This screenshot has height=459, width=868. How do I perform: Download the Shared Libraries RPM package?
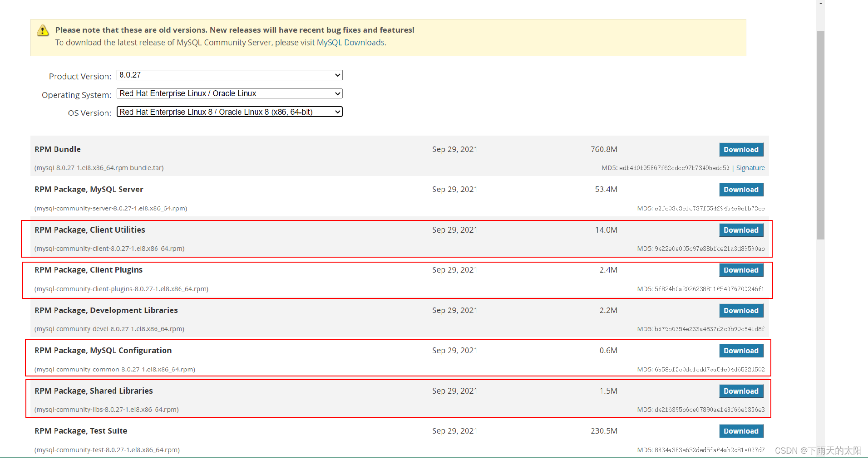click(741, 391)
